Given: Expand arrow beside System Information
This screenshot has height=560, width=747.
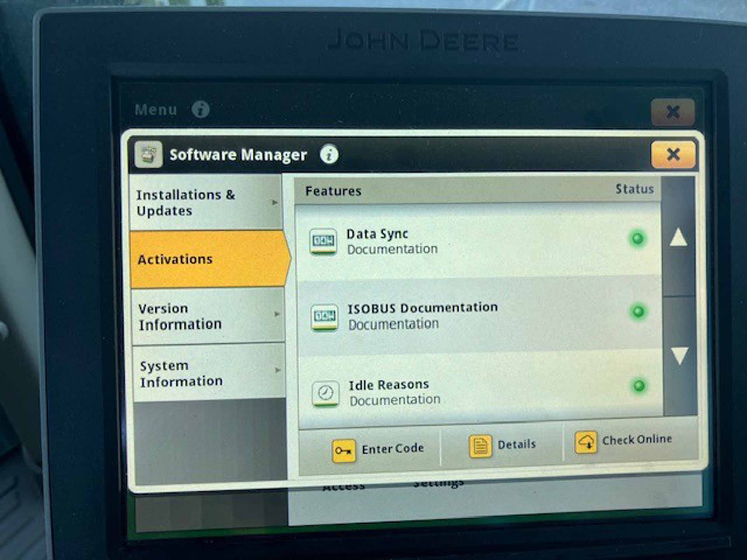Looking at the screenshot, I should pos(277,370).
